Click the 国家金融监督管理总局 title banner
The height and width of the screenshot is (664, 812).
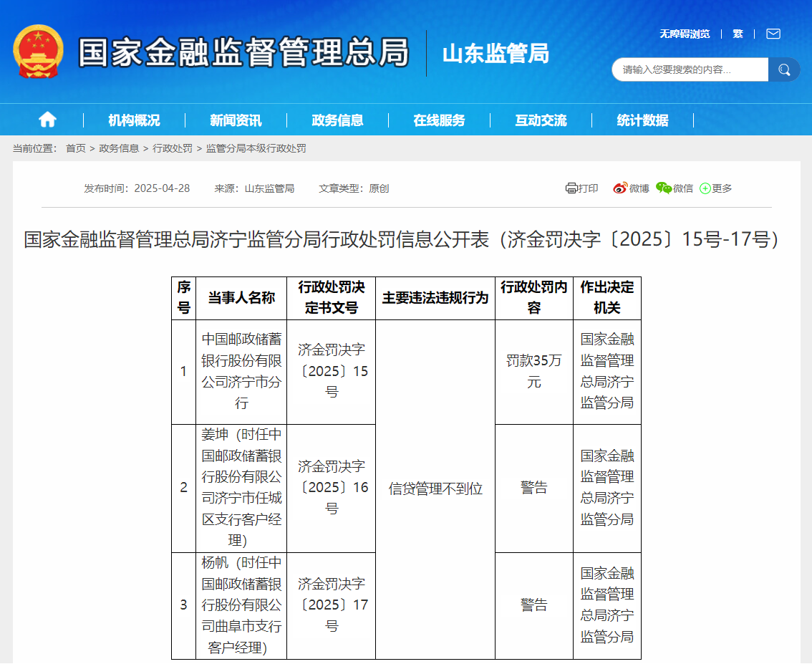click(243, 52)
